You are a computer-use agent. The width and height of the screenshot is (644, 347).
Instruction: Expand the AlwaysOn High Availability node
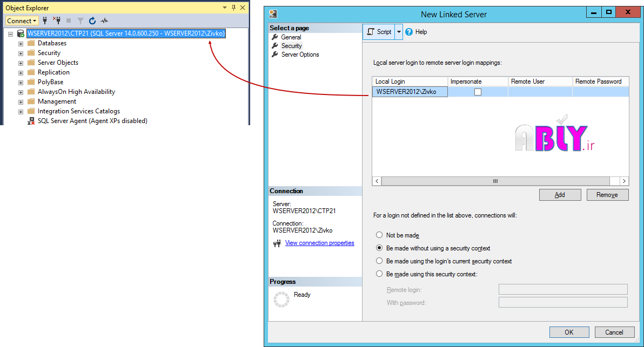21,92
